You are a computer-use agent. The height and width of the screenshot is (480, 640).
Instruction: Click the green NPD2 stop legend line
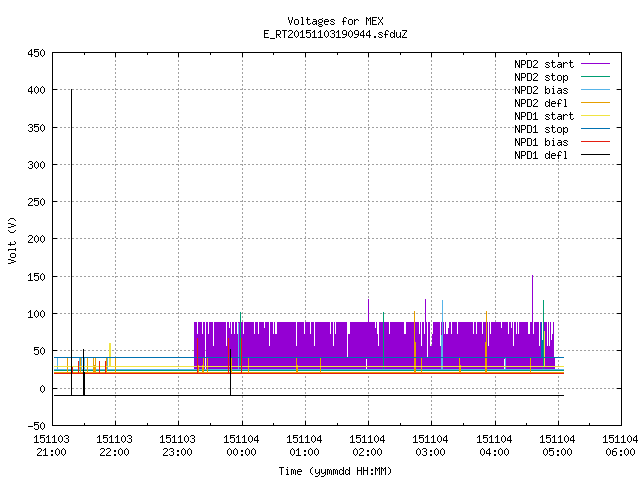coord(595,77)
